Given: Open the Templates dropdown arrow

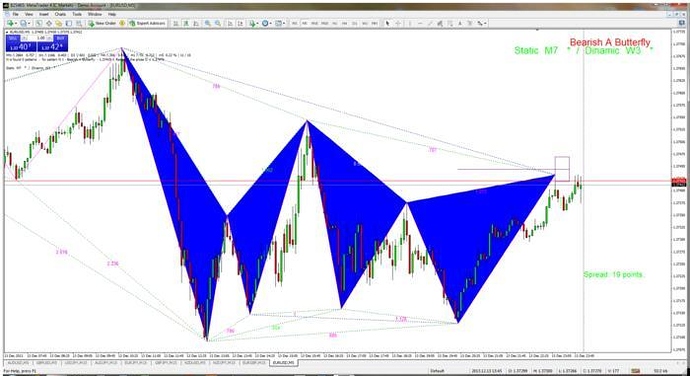Looking at the screenshot, I should [x=284, y=23].
